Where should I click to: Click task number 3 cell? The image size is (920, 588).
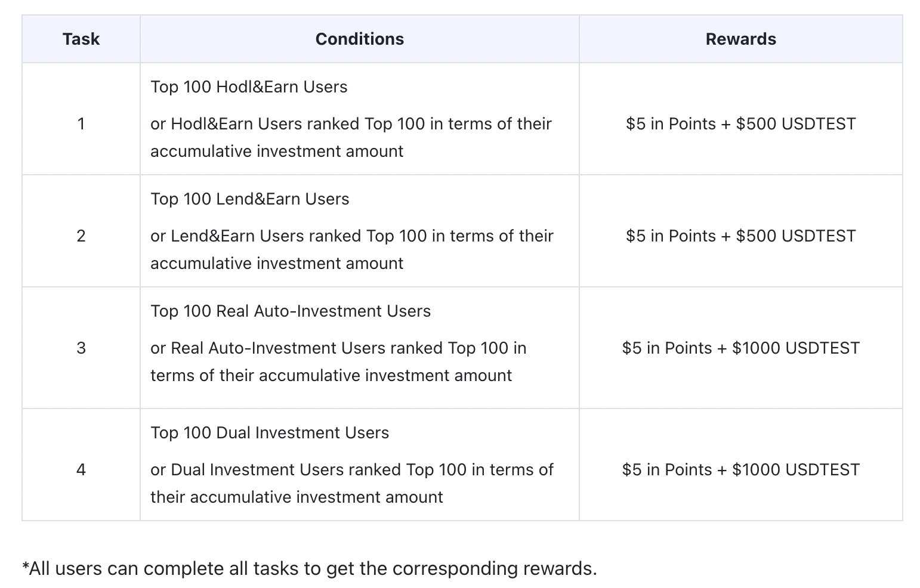point(81,348)
